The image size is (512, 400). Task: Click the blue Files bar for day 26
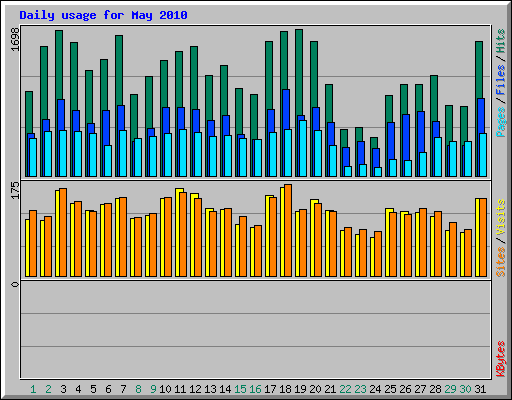tap(406, 137)
